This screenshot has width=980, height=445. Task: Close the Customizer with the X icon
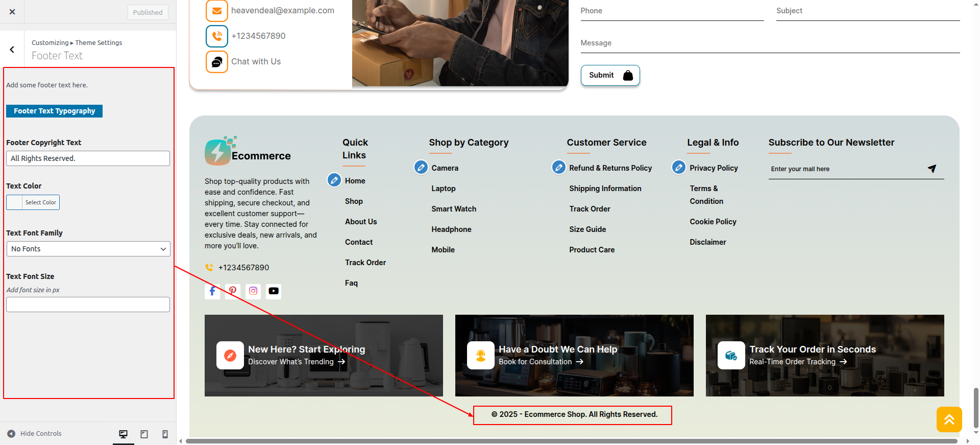[12, 12]
